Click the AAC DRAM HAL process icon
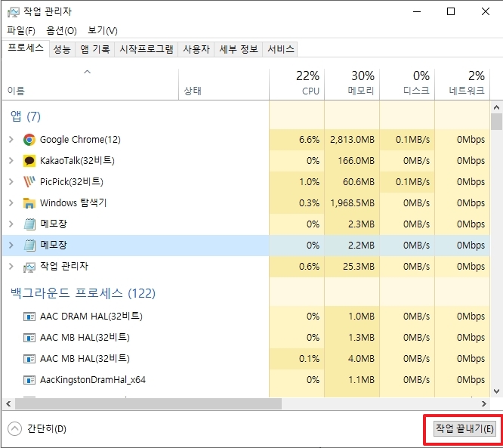The width and height of the screenshot is (503, 448). coord(29,317)
